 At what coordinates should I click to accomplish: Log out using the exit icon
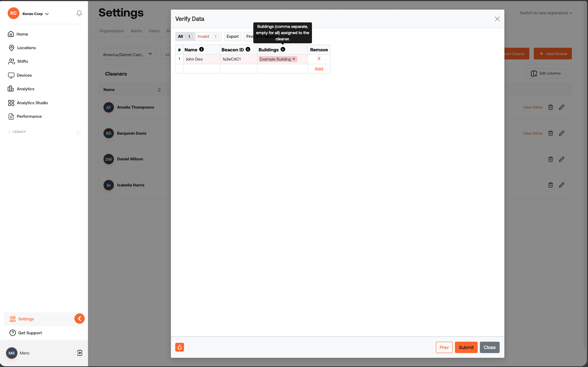80,353
